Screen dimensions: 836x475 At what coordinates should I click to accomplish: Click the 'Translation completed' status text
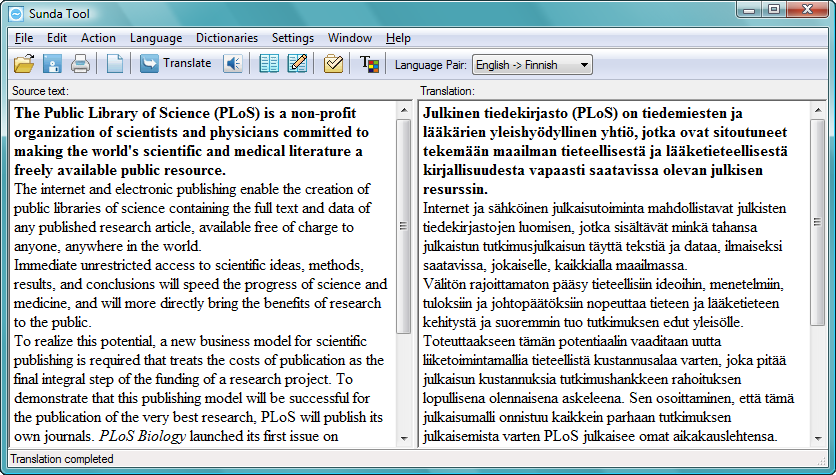coord(62,459)
